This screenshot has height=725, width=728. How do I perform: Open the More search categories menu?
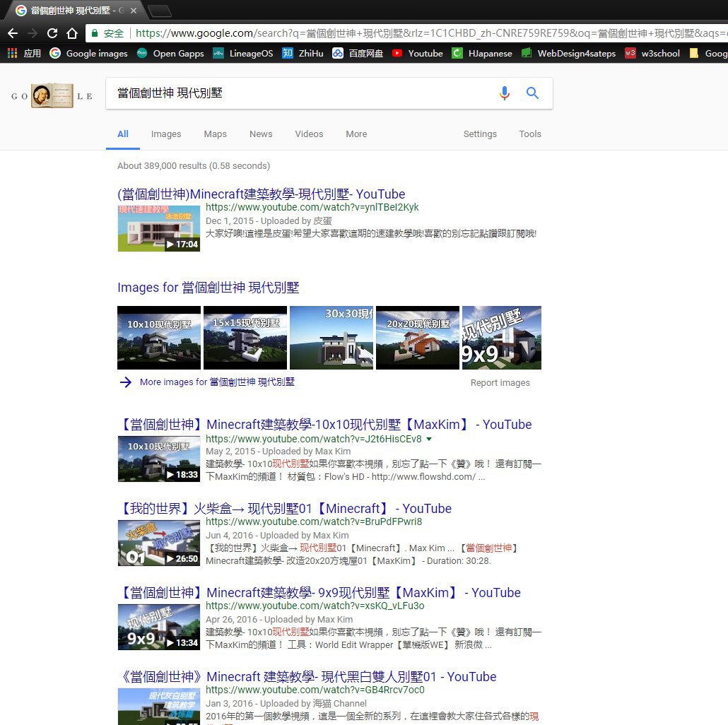tap(356, 134)
